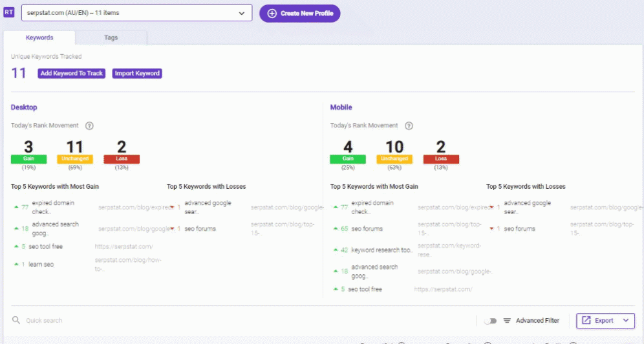
Task: Click the Mobile yellow Unchanged badge
Action: 394,159
